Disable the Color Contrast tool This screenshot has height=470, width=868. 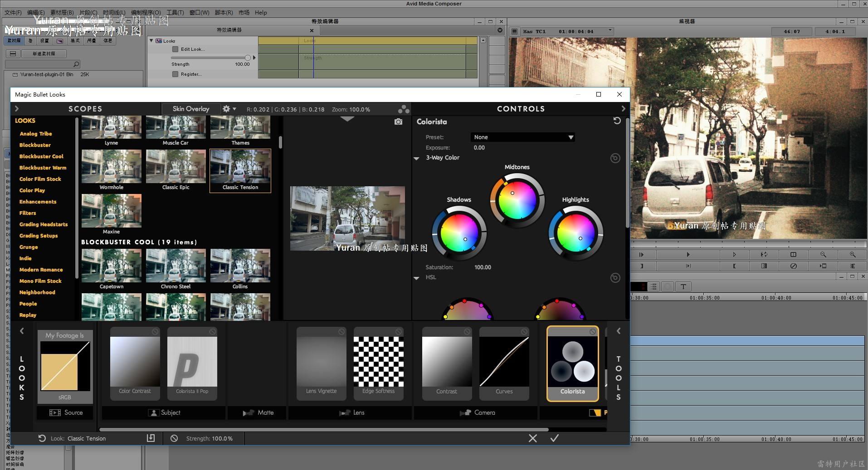(155, 332)
